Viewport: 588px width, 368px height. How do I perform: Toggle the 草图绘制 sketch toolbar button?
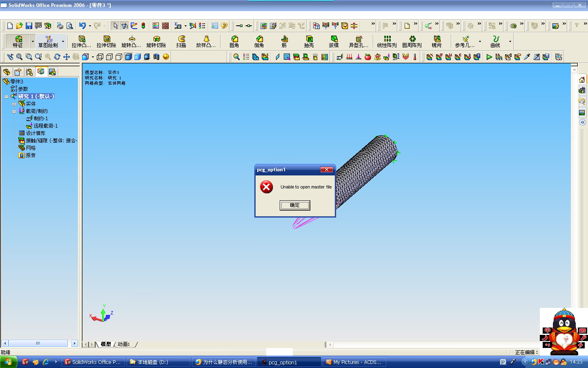48,42
